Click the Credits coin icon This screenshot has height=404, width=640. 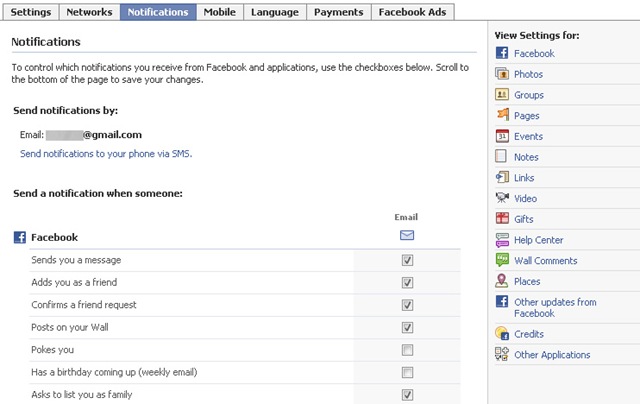pyautogui.click(x=502, y=334)
